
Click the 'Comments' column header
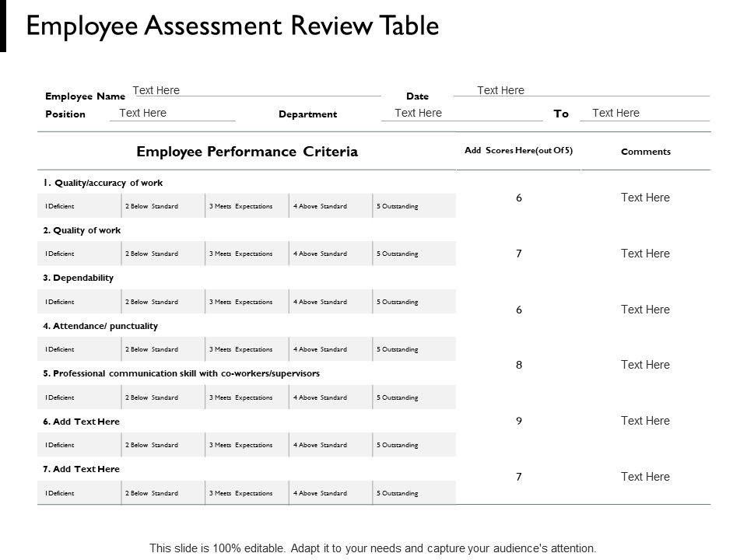646,152
